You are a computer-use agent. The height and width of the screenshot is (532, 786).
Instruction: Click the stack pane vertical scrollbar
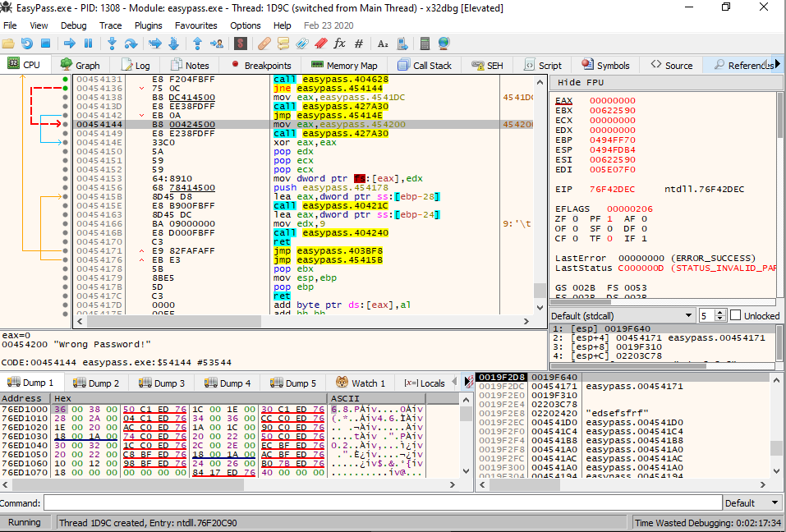pyautogui.click(x=776, y=424)
